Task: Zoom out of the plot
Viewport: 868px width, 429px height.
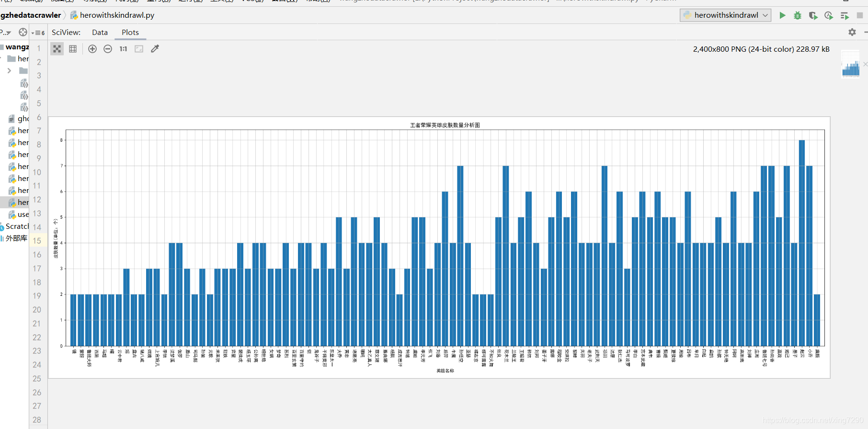Action: click(x=108, y=49)
